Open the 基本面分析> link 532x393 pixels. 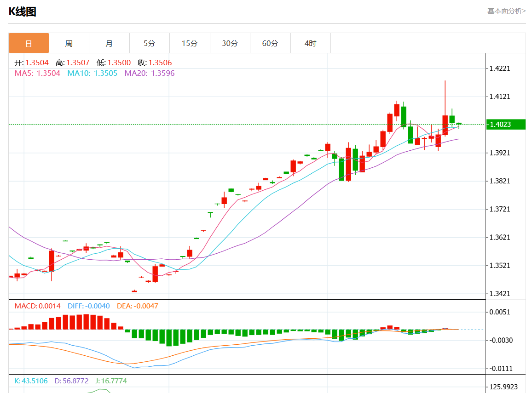(x=506, y=11)
